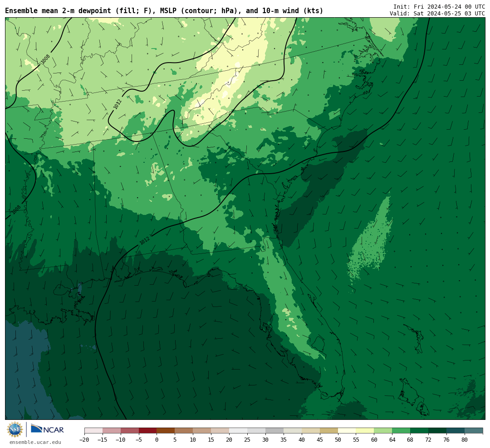This screenshot has height=448, width=490.
Task: Click the colorbar tick label 50
Action: coord(338,439)
